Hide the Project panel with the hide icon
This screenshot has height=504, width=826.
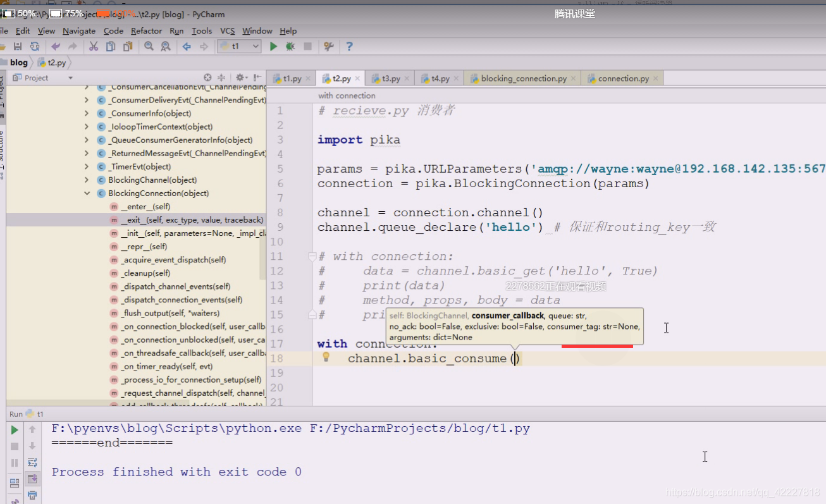pos(257,77)
